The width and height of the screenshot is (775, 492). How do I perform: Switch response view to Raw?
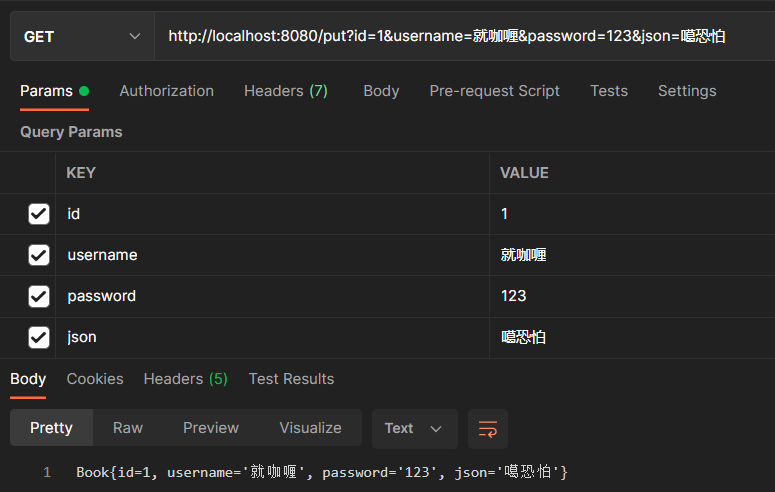click(x=128, y=428)
